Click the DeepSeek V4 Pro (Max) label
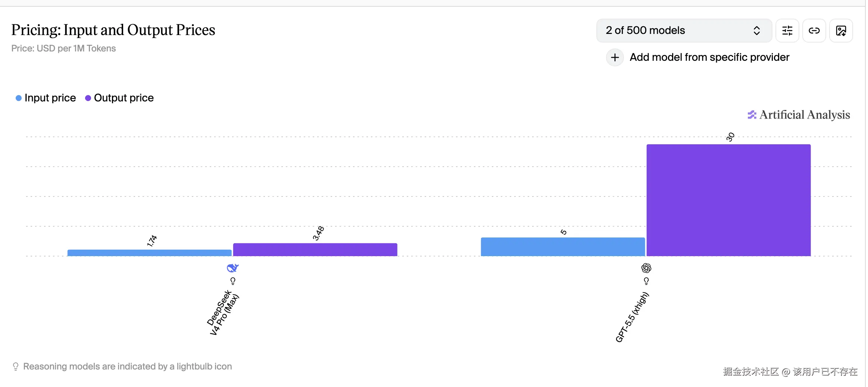The height and width of the screenshot is (387, 868). coord(223,313)
